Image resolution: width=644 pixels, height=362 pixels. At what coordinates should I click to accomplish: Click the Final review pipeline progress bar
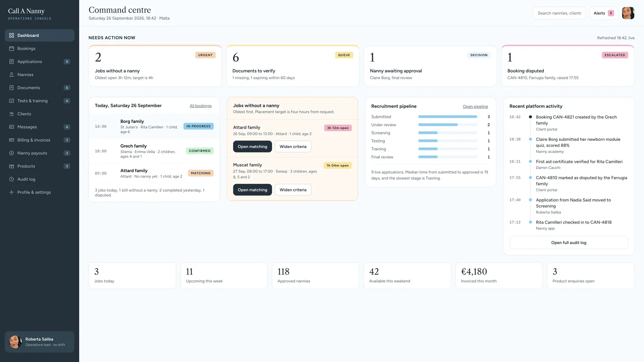click(448, 157)
